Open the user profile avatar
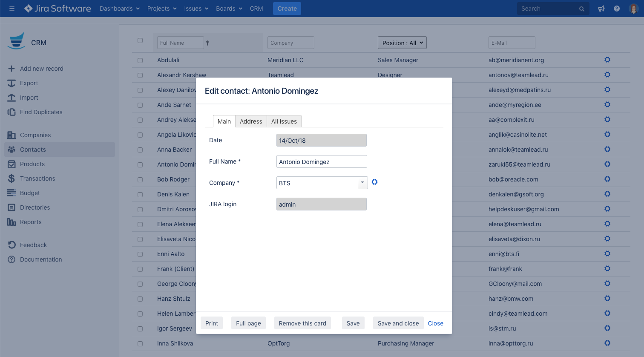This screenshot has width=644, height=357. pos(633,9)
